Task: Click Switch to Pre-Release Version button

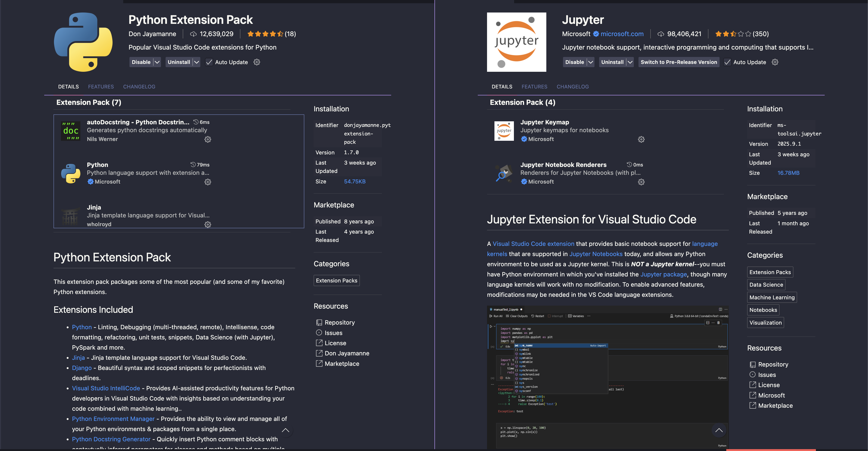Action: [x=679, y=62]
